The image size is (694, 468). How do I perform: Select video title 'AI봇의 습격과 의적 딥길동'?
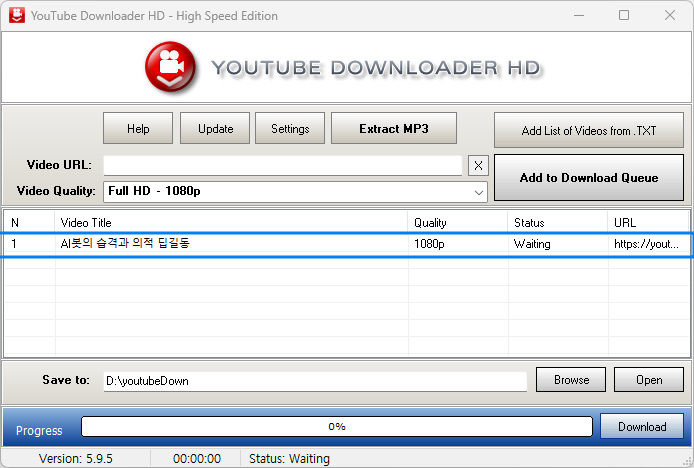tap(125, 243)
